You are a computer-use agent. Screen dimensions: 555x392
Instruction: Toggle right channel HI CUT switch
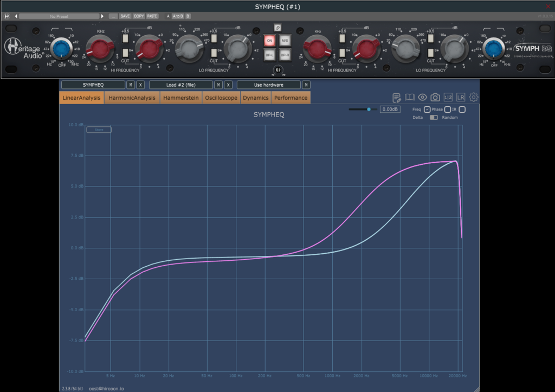pos(342,53)
